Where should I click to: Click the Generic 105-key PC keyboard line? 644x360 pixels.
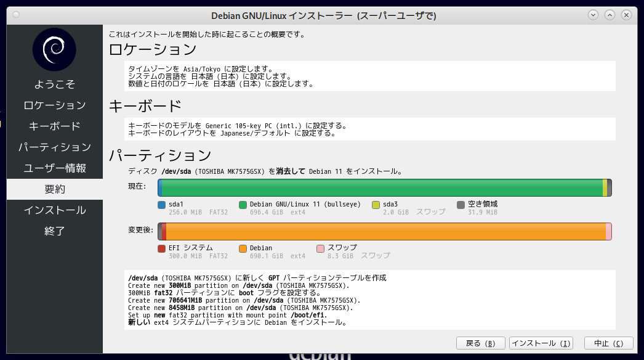(238, 126)
